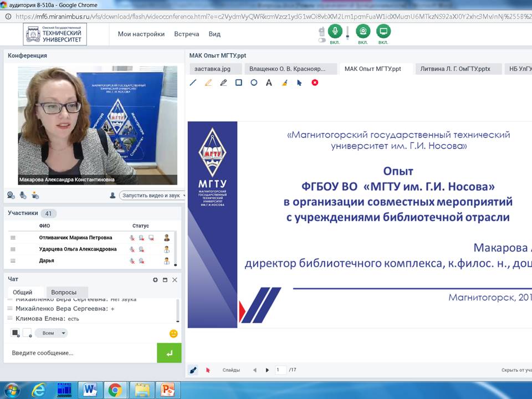Choose the broom clear-drawings tool
This screenshot has width=532, height=399.
click(x=284, y=83)
